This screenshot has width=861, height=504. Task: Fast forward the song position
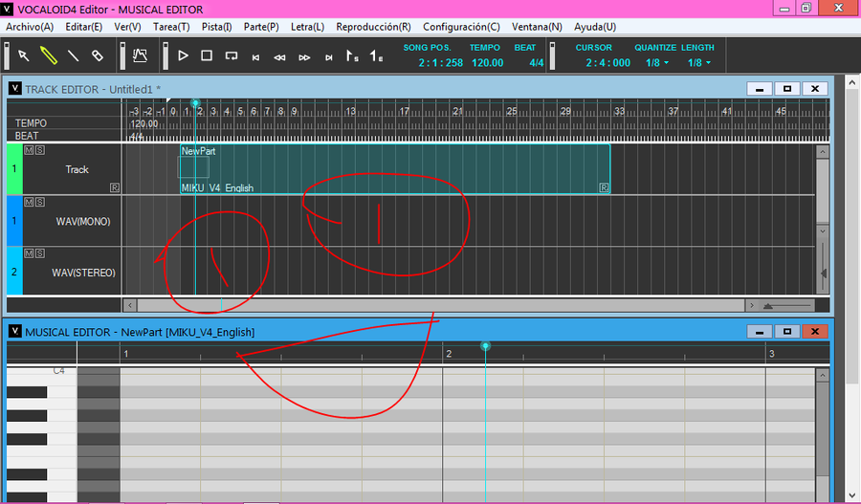tap(304, 57)
